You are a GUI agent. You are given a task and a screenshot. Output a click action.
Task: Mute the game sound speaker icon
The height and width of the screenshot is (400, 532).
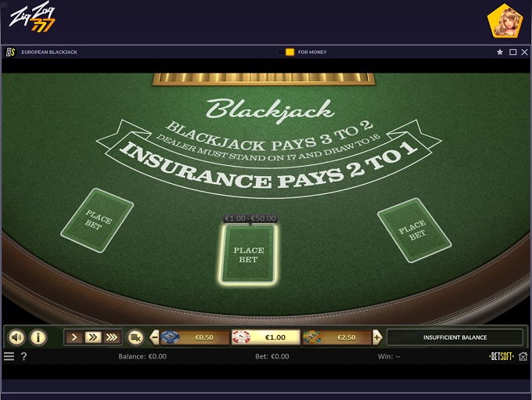[x=16, y=337]
